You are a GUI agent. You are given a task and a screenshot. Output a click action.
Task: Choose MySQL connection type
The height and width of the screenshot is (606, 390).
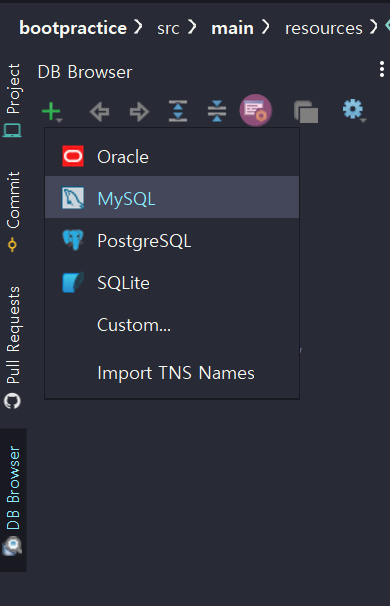tap(172, 198)
